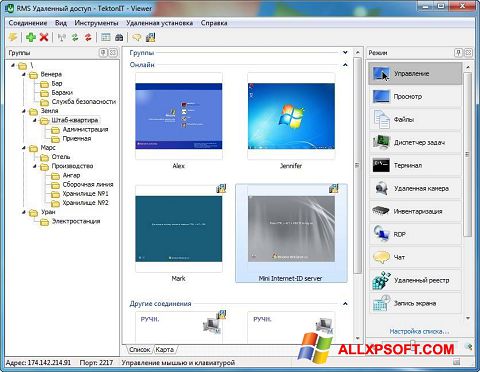This screenshot has height=372, width=480.
Task: Click the red arrows toolbar icon
Action: pos(88,37)
